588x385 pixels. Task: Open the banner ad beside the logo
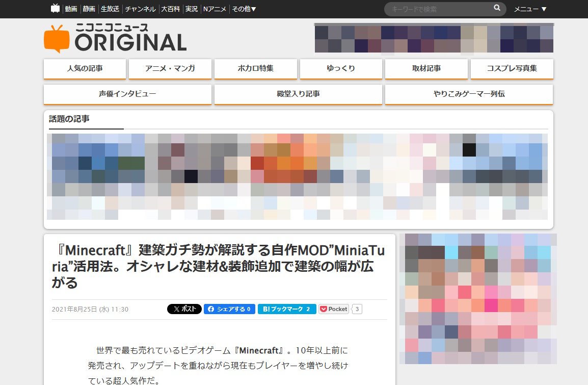(x=434, y=39)
